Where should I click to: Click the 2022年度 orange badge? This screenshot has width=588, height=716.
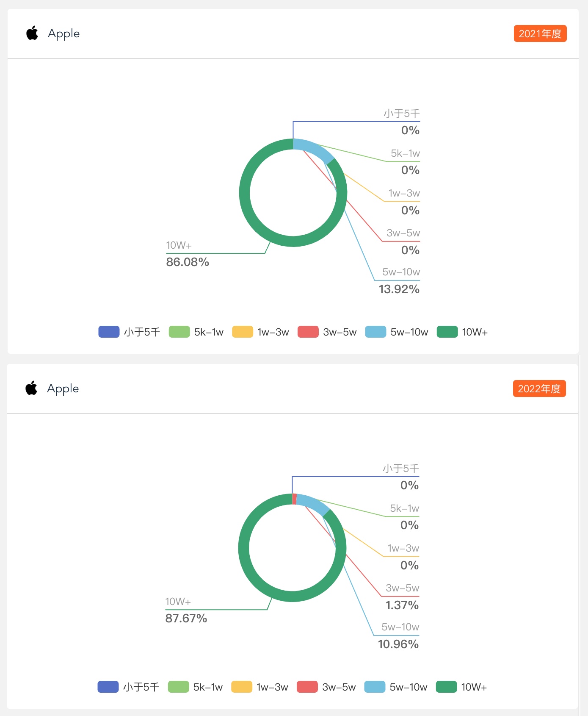[539, 389]
